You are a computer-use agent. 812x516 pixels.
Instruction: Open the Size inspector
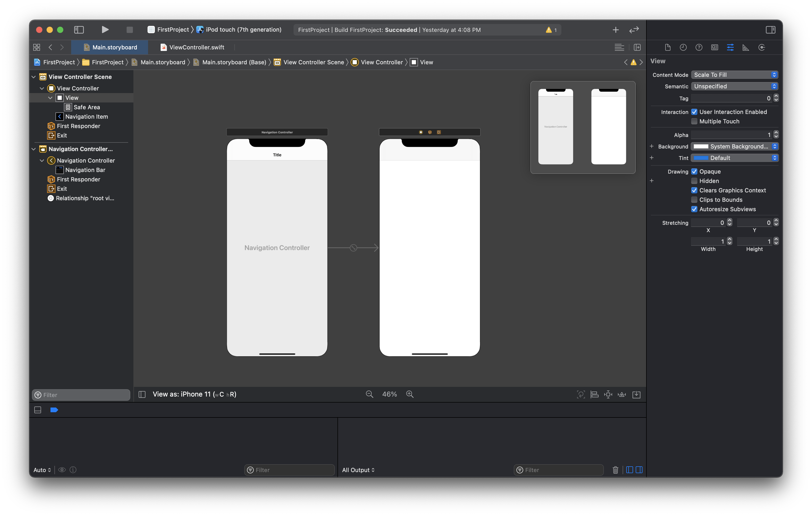(x=746, y=47)
